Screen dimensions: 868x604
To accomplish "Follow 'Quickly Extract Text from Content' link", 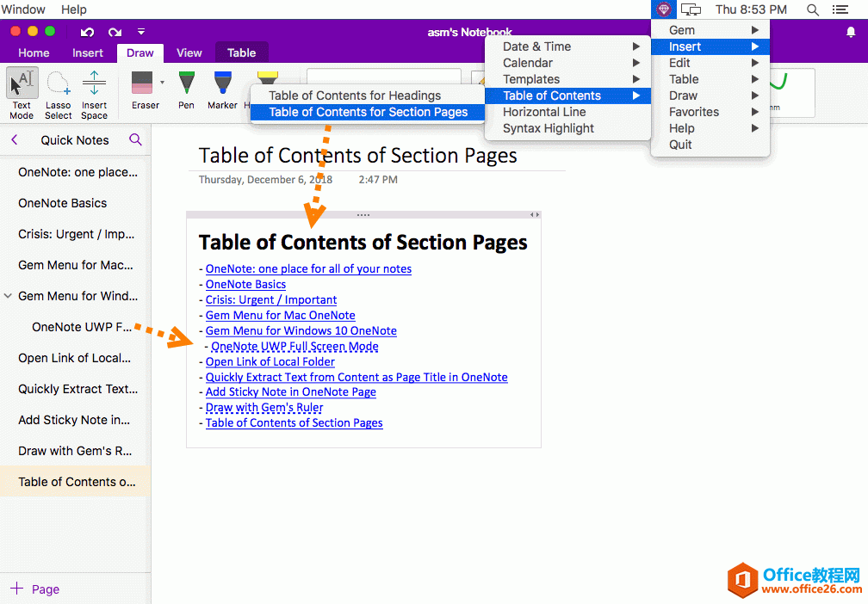I will pos(356,377).
